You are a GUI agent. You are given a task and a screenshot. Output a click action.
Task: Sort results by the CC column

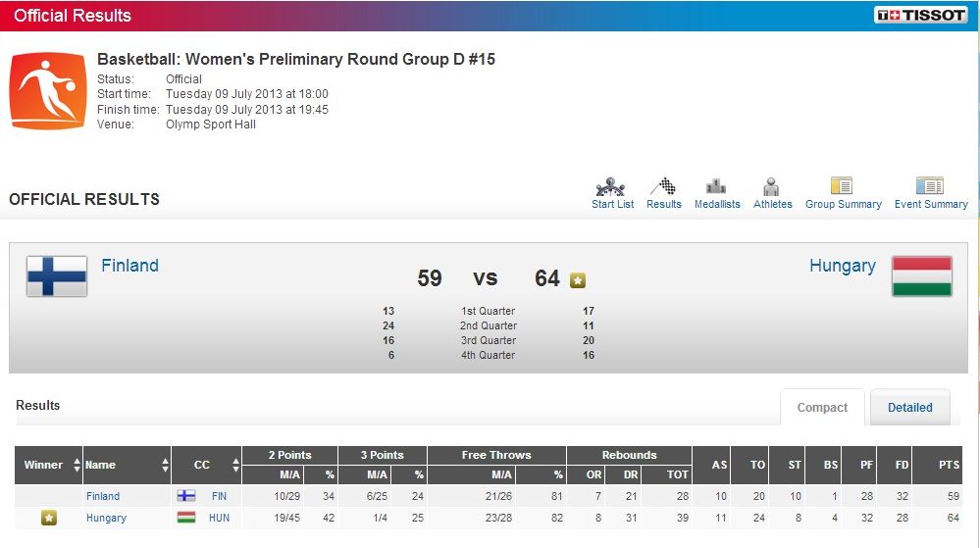coord(235,465)
